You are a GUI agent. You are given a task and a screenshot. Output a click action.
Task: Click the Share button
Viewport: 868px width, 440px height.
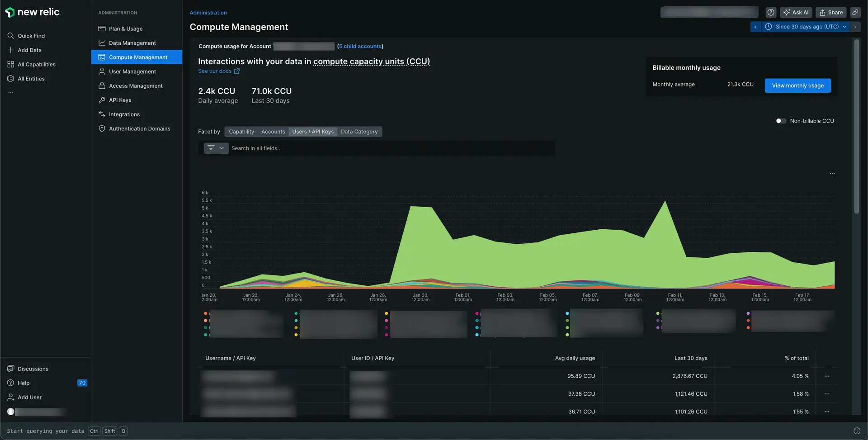[x=831, y=12]
